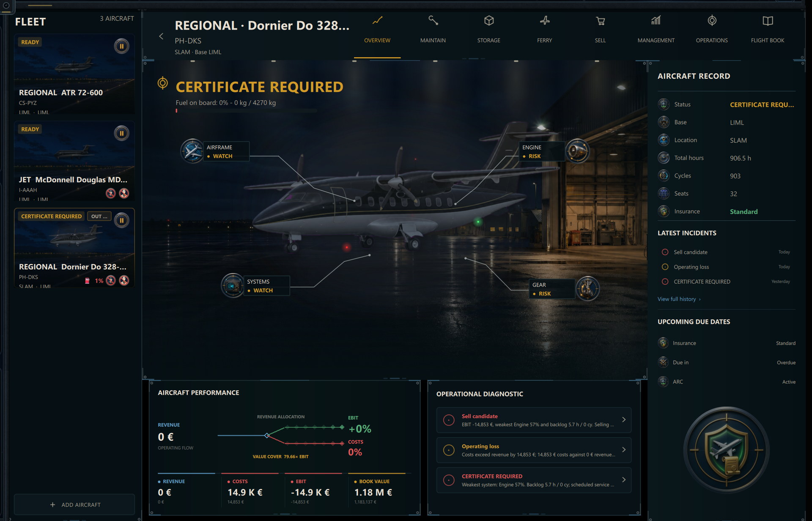Click the Seats icon in Aircraft Record

pyautogui.click(x=664, y=193)
